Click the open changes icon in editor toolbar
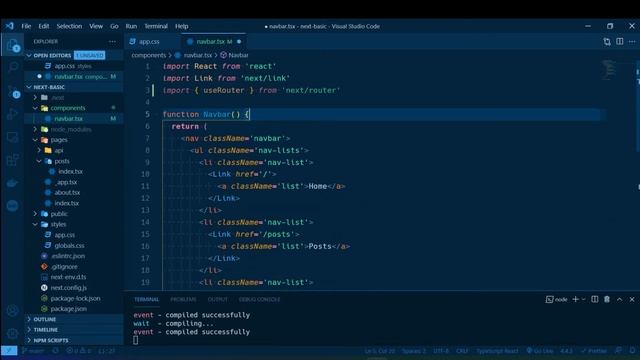This screenshot has width=640, height=360. (x=607, y=42)
